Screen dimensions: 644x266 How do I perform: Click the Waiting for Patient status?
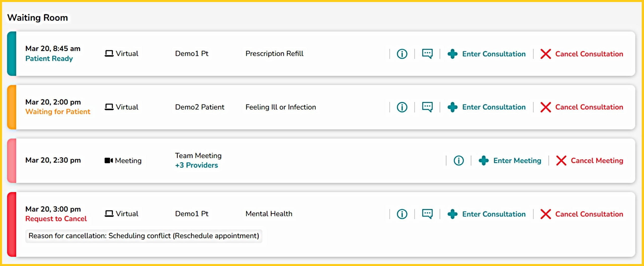click(x=58, y=112)
